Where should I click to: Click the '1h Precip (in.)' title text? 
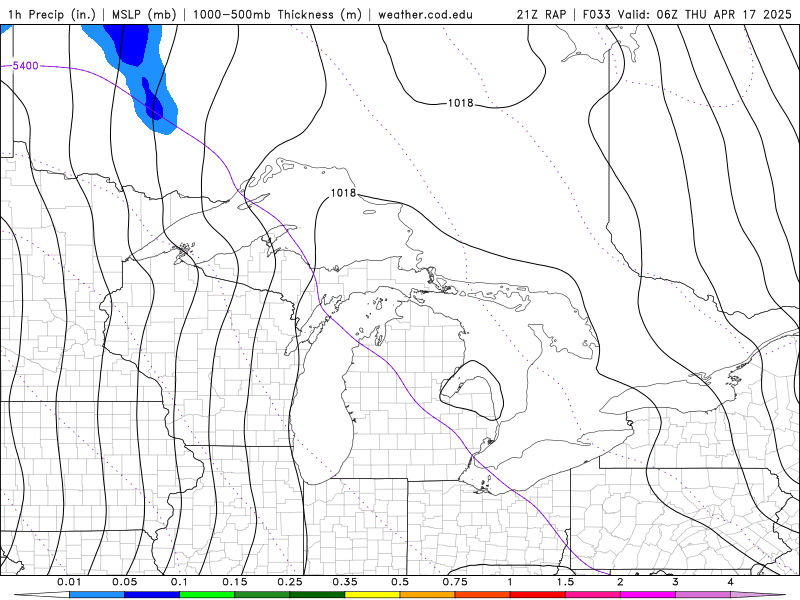[52, 14]
